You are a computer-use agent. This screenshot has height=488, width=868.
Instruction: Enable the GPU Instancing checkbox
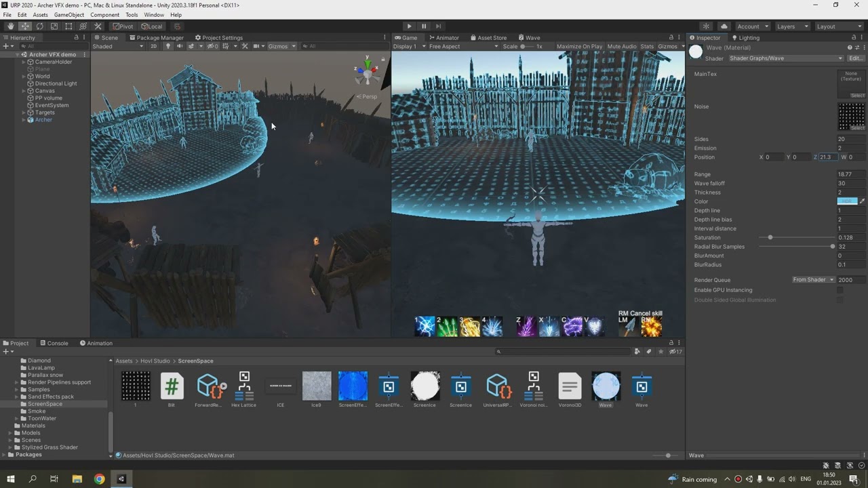pyautogui.click(x=840, y=290)
